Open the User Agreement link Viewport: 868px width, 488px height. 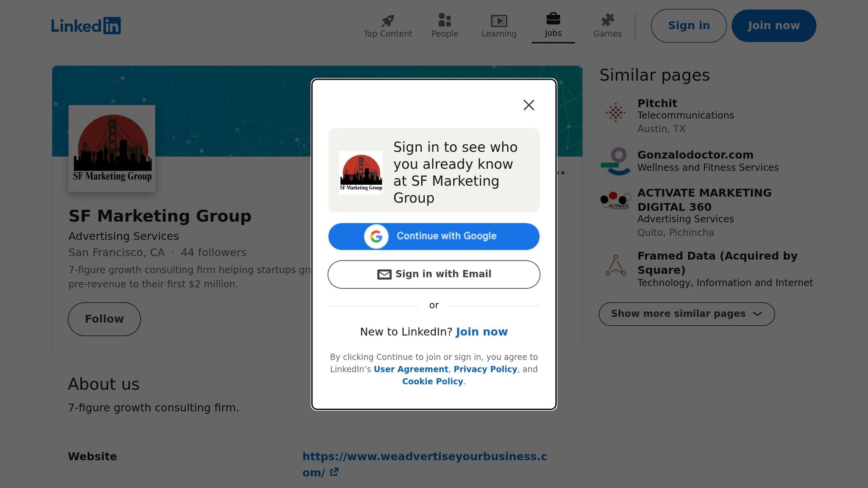point(411,369)
